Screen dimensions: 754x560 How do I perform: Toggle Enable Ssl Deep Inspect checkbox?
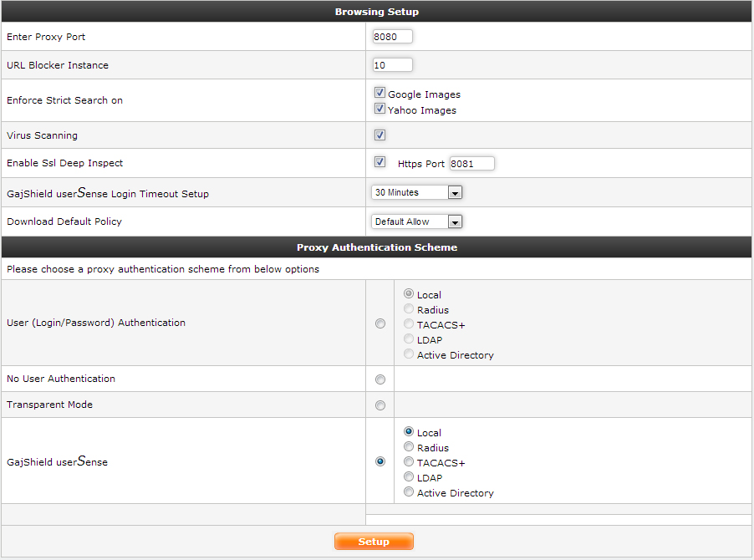click(380, 163)
